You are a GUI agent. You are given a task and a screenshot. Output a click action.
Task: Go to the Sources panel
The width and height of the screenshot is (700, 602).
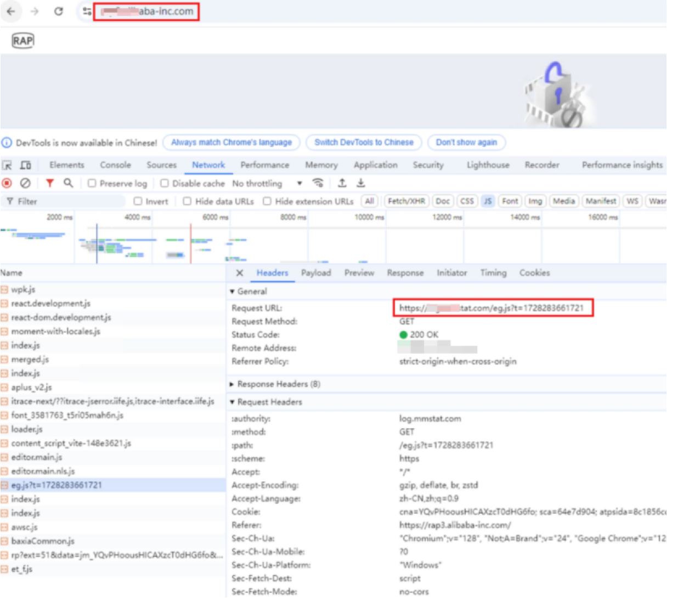(161, 165)
